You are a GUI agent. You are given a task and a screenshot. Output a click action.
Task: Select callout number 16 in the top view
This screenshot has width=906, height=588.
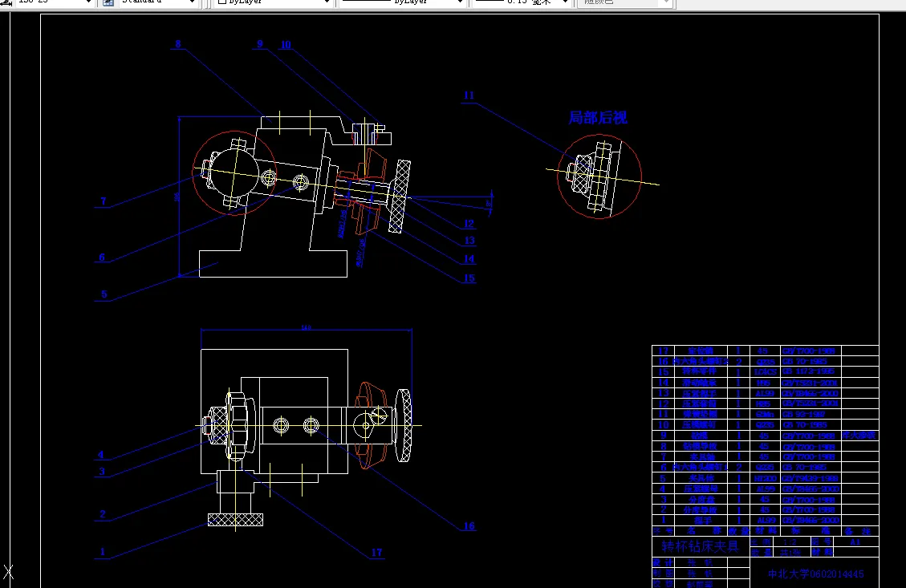coord(469,526)
